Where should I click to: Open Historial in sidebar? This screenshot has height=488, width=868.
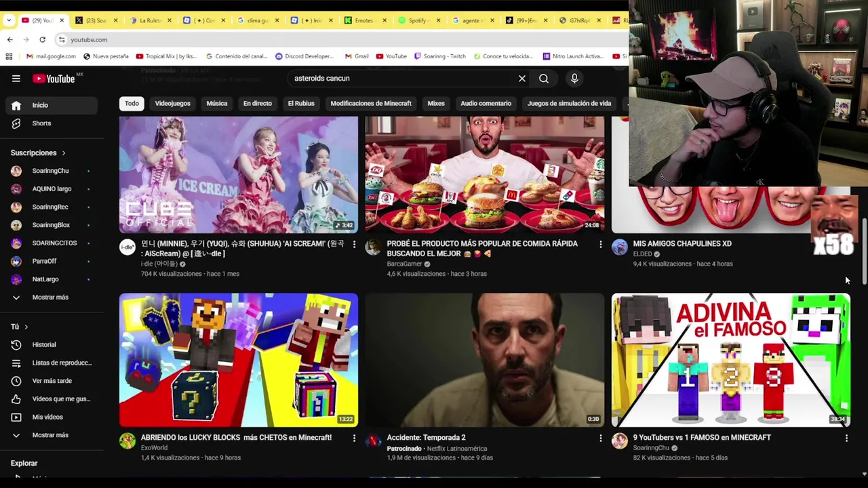(52, 345)
